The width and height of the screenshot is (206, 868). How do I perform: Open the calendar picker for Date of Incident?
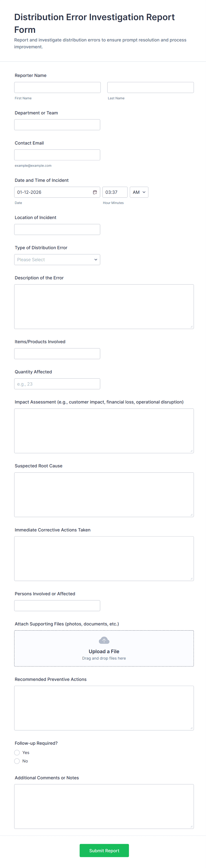(95, 192)
